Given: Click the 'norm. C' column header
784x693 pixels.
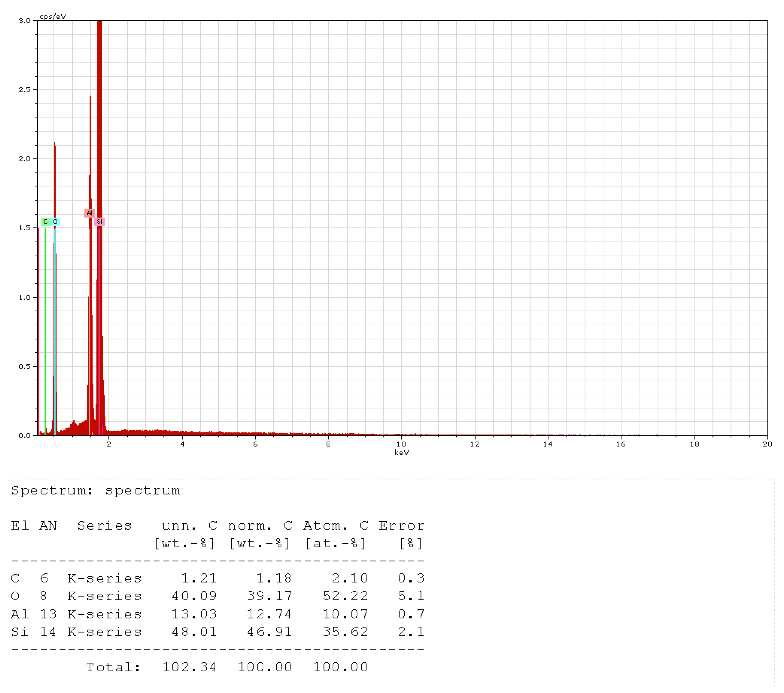Looking at the screenshot, I should click(x=260, y=526).
